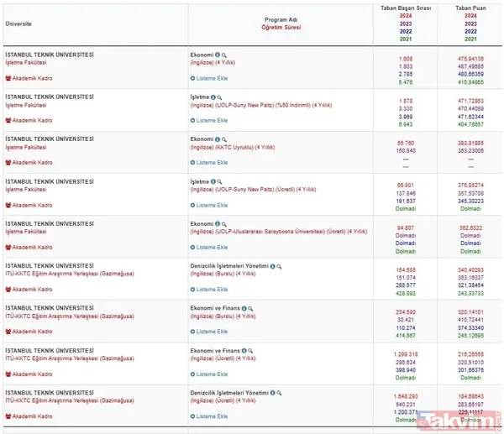Screen dimensions: 504x434
Task: Open İstanbul Teknik Üniversitesi link in Denizcilik (Burslu) row
Action: (50, 266)
